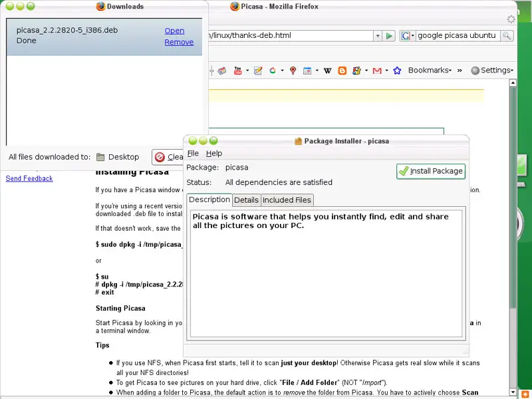Open the Help menu in Package Installer
The width and height of the screenshot is (532, 399).
(x=214, y=154)
